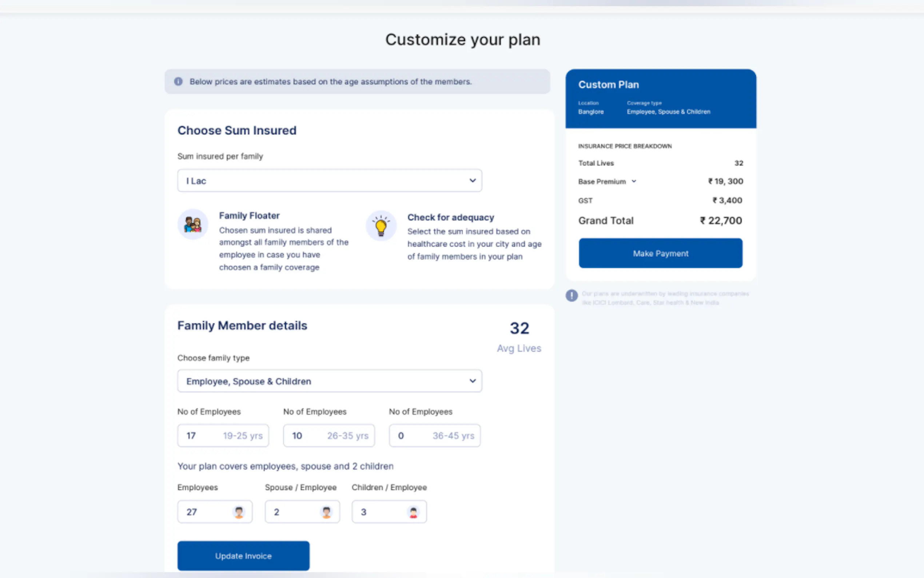Screen dimensions: 924x578
Task: Focus the 26-35 yrs employees field
Action: point(328,435)
